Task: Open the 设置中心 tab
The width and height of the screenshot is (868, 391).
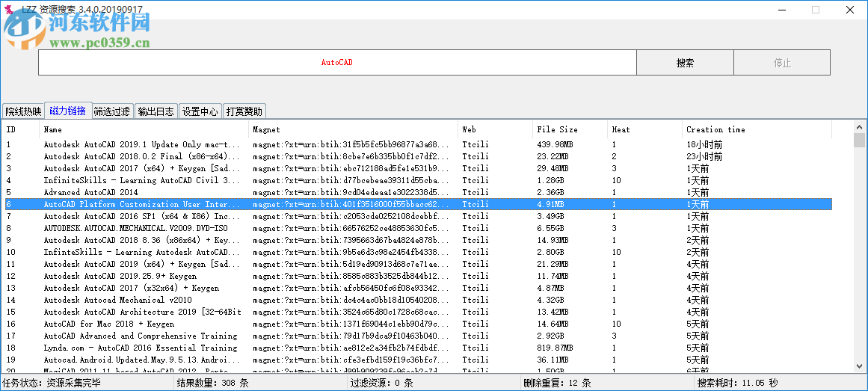Action: [x=200, y=111]
